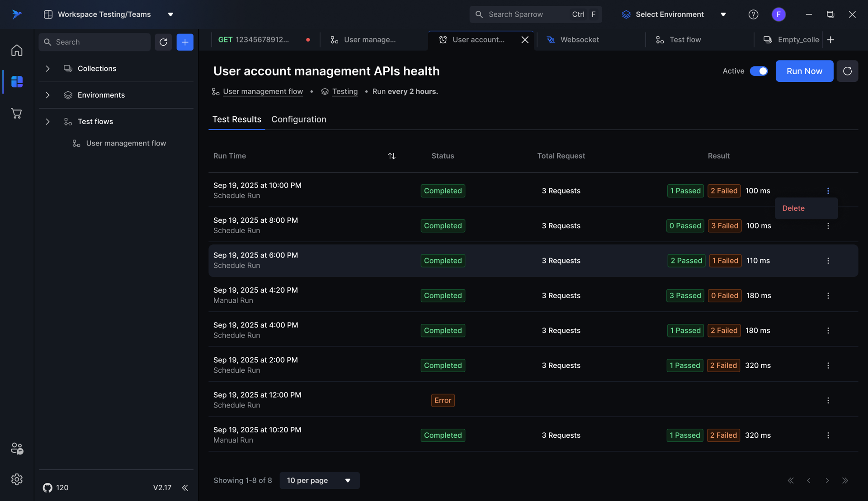This screenshot has height=501, width=868.
Task: Click the GitHub stars icon
Action: pos(47,487)
